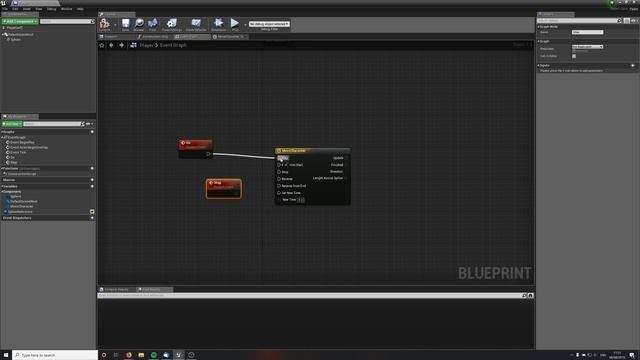Click the Components panel search field
This screenshot has height=360, width=640.
pos(67,21)
